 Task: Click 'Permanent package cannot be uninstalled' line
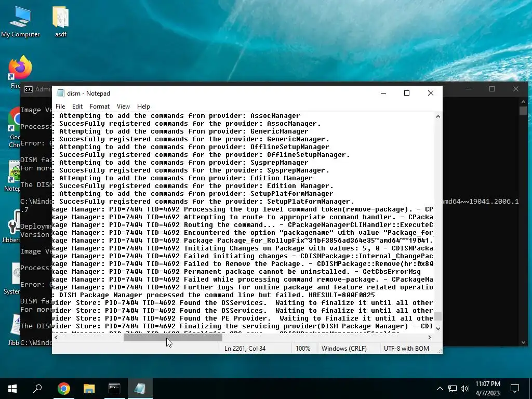(236, 271)
